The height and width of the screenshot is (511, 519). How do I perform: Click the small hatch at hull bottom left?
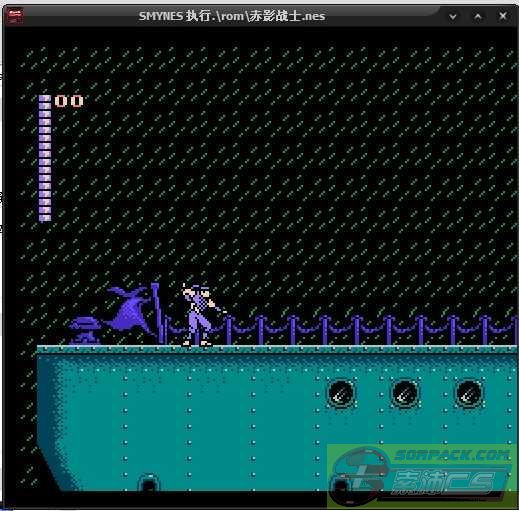pos(149,482)
